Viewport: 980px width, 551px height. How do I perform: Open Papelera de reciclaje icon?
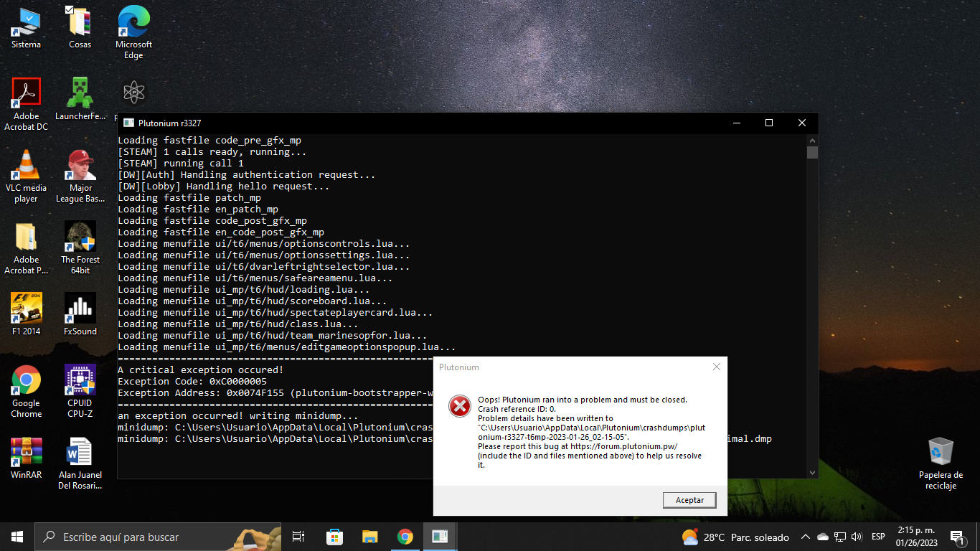(941, 463)
